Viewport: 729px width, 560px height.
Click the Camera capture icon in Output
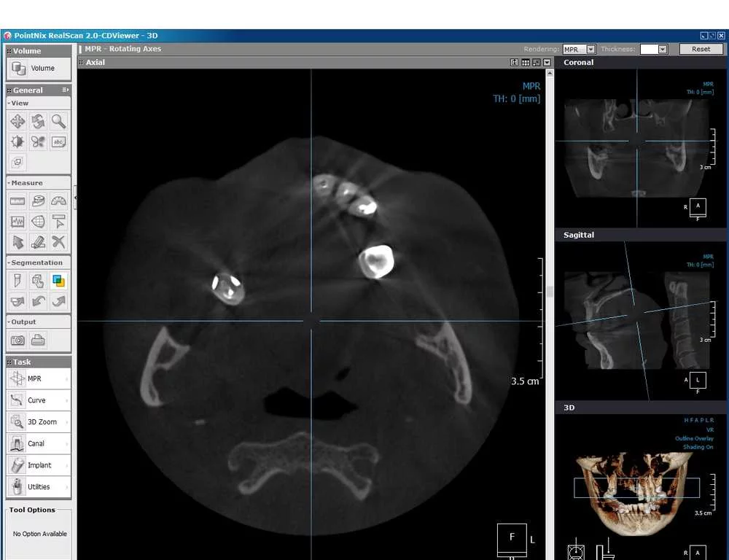pyautogui.click(x=17, y=341)
